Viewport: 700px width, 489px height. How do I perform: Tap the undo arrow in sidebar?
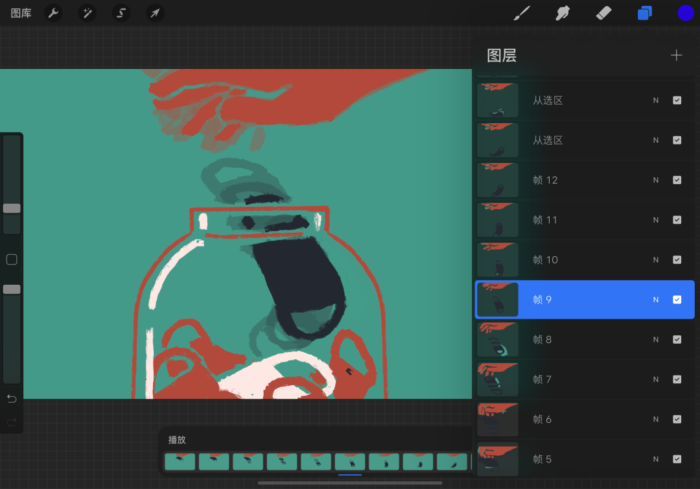point(12,398)
